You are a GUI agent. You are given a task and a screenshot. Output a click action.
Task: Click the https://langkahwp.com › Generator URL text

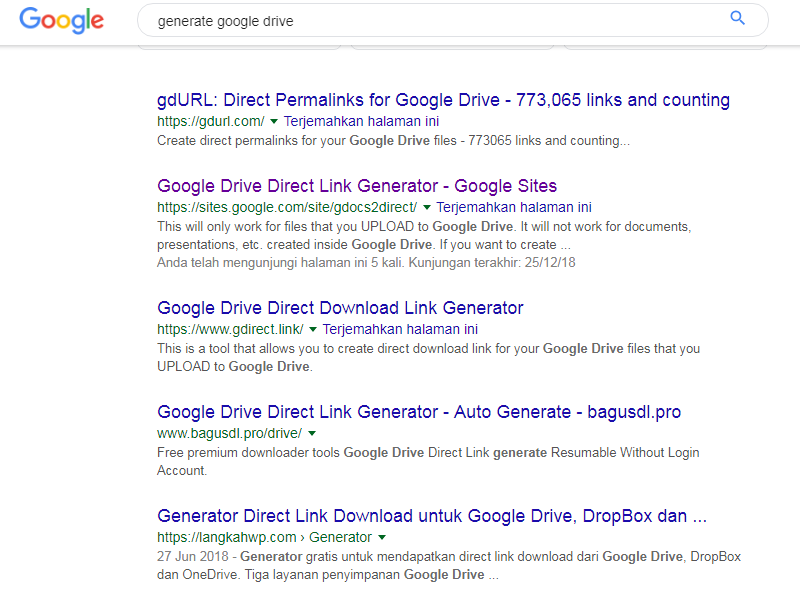(264, 537)
